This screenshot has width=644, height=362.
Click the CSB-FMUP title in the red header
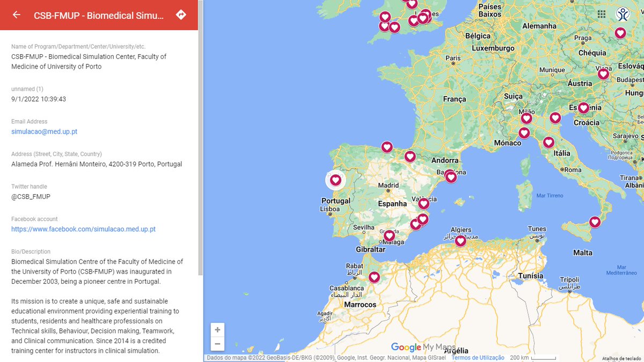tap(99, 16)
